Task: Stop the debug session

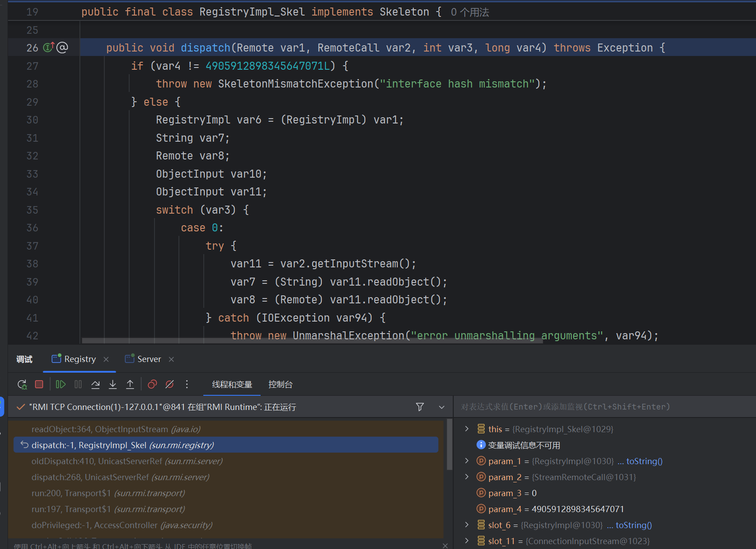Action: point(39,384)
